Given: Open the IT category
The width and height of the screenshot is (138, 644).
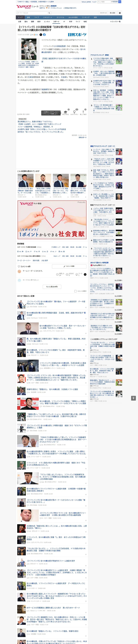Looking at the screenshot, I should (64, 21).
